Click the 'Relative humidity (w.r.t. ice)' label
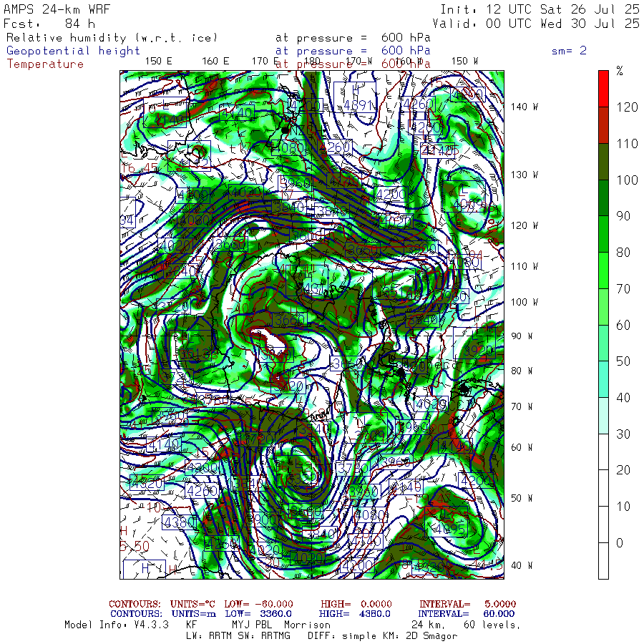Image resolution: width=644 pixels, height=644 pixels. 112,38
